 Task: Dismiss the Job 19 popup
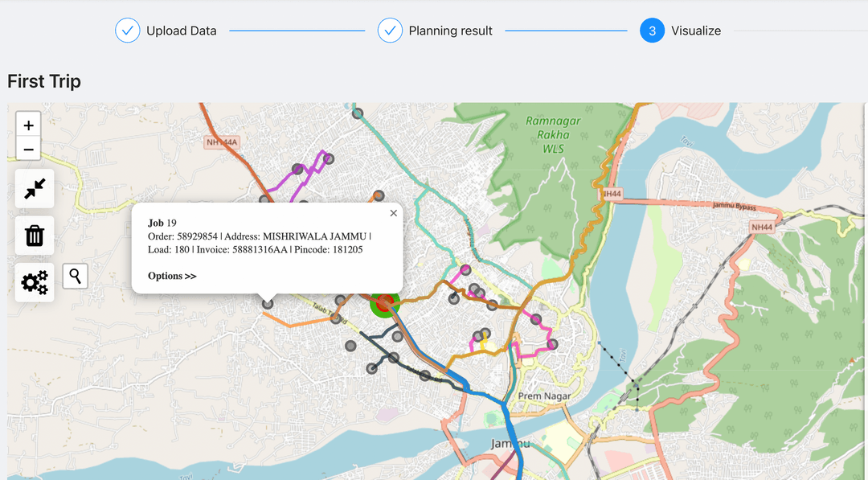393,212
